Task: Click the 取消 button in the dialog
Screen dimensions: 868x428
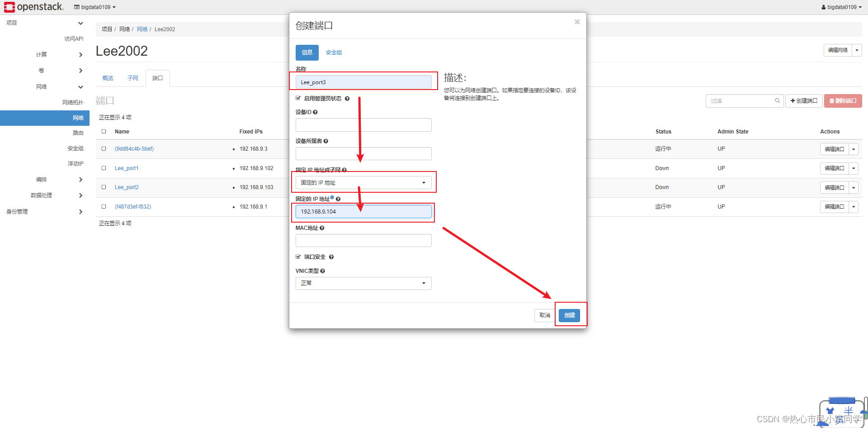Action: coord(545,315)
